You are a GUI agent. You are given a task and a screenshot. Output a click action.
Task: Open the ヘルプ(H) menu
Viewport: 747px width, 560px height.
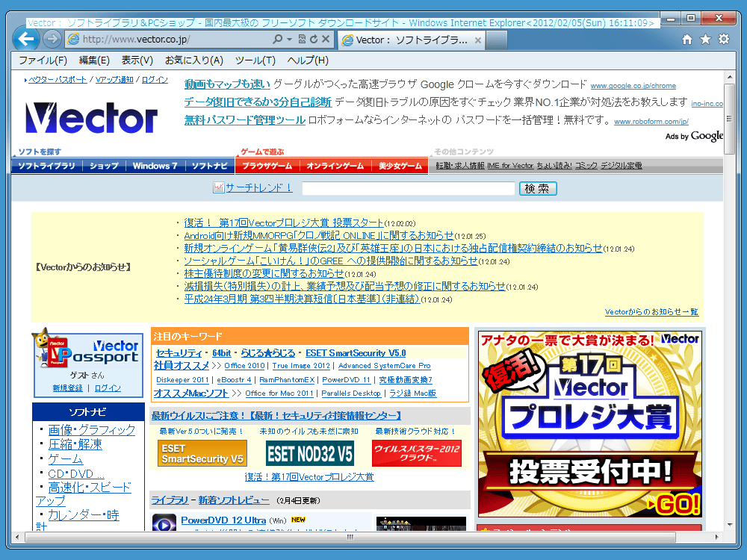[308, 60]
